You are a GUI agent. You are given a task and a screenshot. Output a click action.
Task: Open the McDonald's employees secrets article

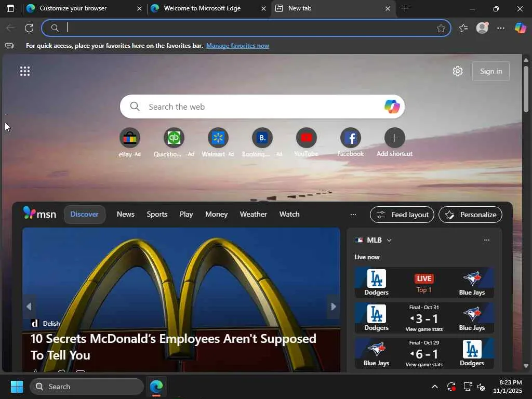(174, 347)
